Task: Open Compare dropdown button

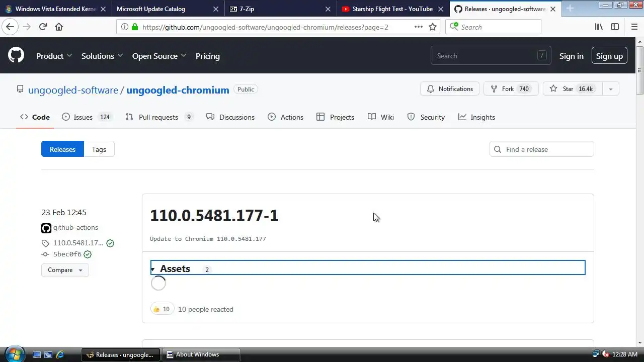Action: [65, 270]
